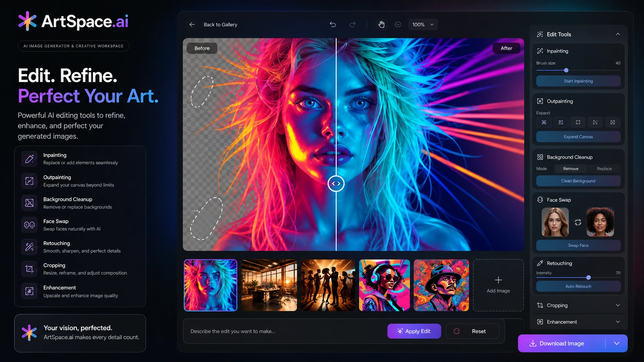Click the Cropping icon in Edit Tools

(540, 305)
